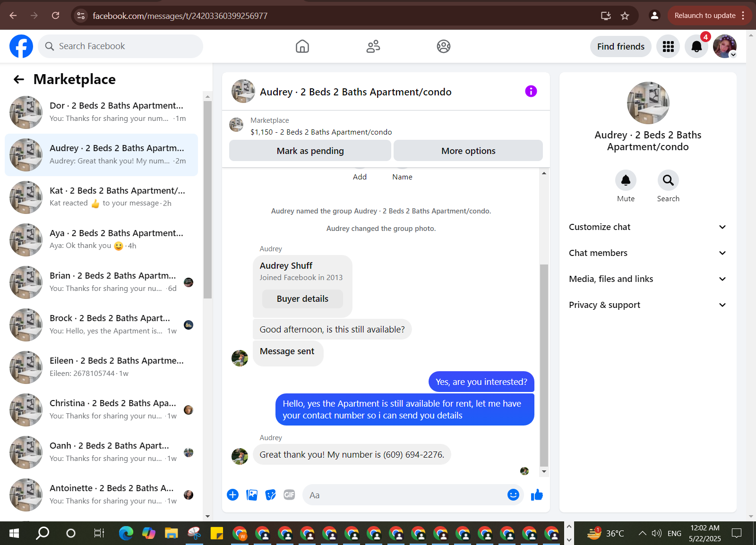
Task: Show hidden system tray icons chevron
Action: 642,533
